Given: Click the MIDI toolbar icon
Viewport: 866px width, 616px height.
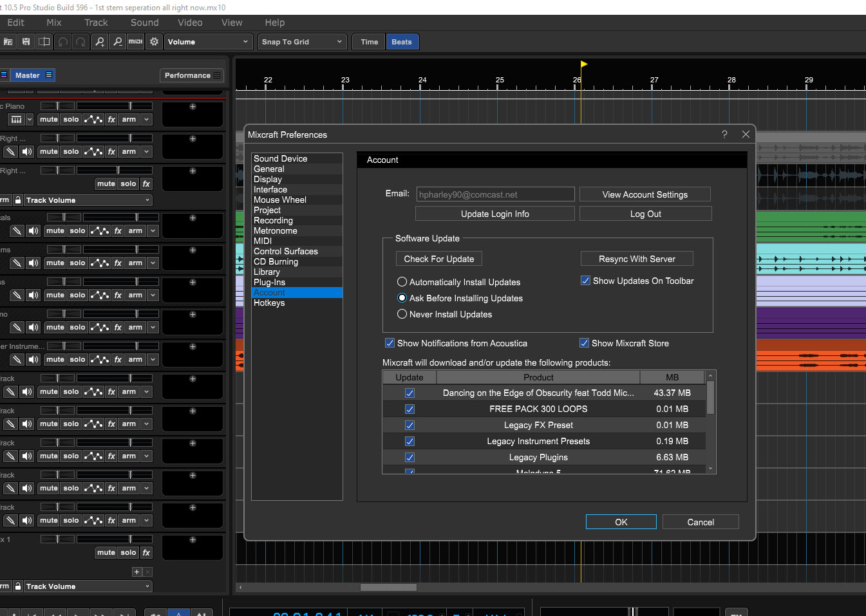Looking at the screenshot, I should coord(136,42).
